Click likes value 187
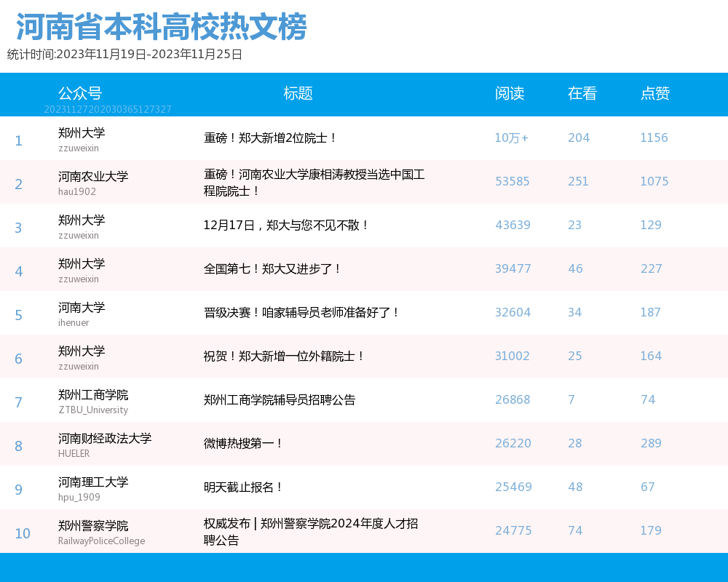This screenshot has height=582, width=728. click(650, 312)
